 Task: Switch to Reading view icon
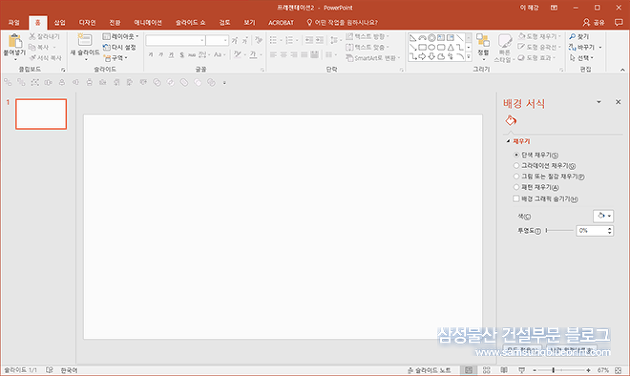[504, 370]
